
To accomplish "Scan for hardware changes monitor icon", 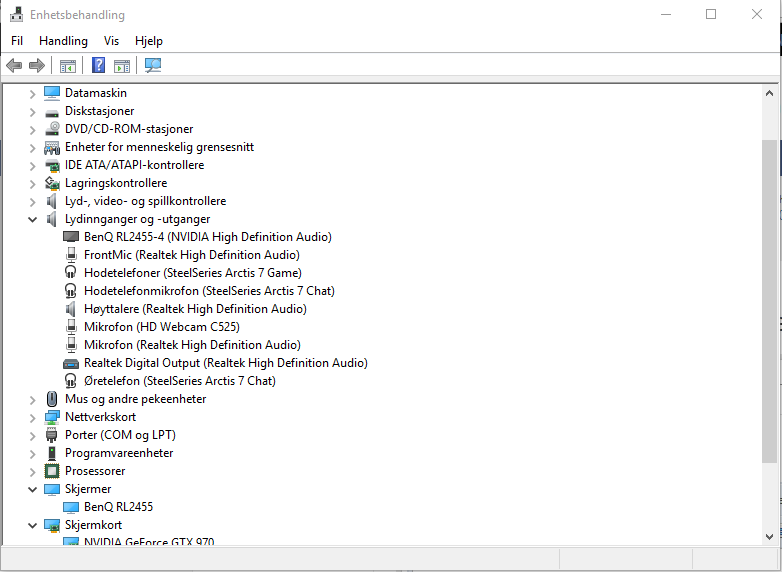I will pyautogui.click(x=153, y=65).
